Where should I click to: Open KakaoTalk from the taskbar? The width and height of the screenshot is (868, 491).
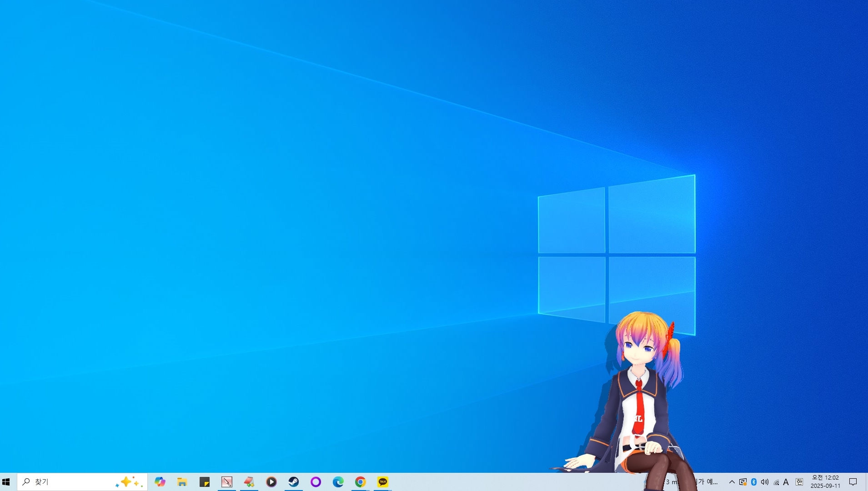[x=383, y=482]
